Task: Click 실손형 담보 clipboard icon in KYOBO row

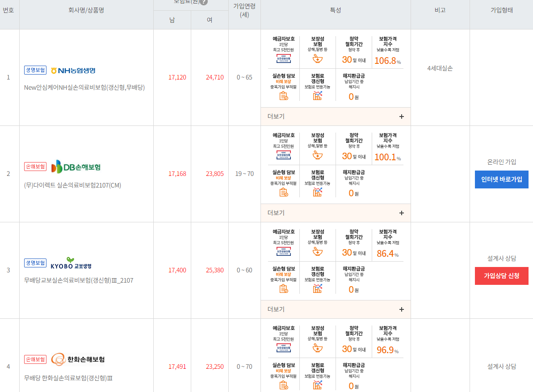Action: [x=284, y=289]
